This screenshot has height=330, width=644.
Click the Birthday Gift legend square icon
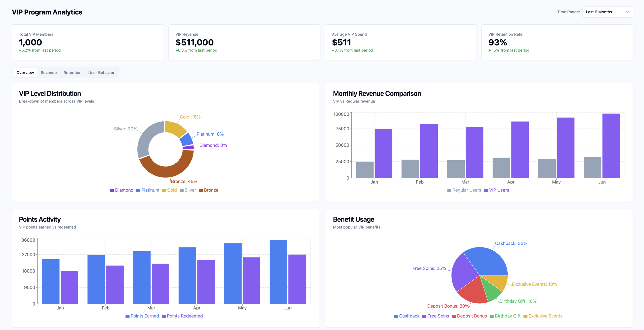point(492,316)
